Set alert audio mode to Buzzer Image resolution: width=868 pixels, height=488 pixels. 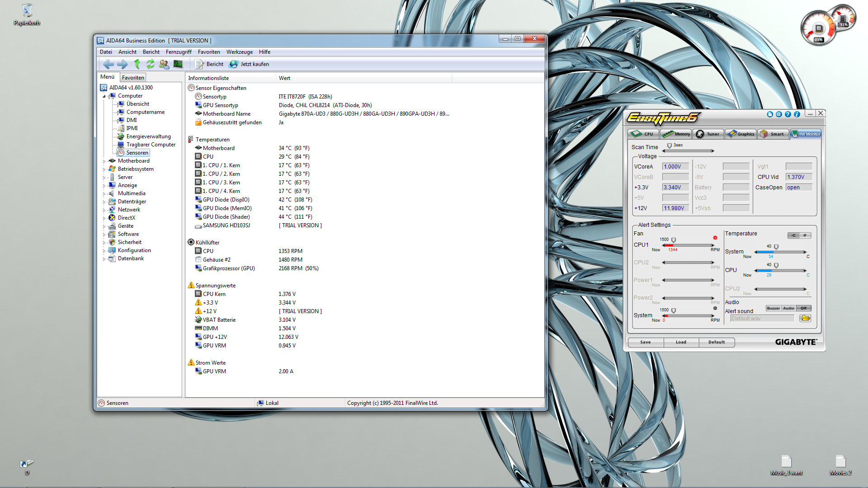click(x=773, y=308)
